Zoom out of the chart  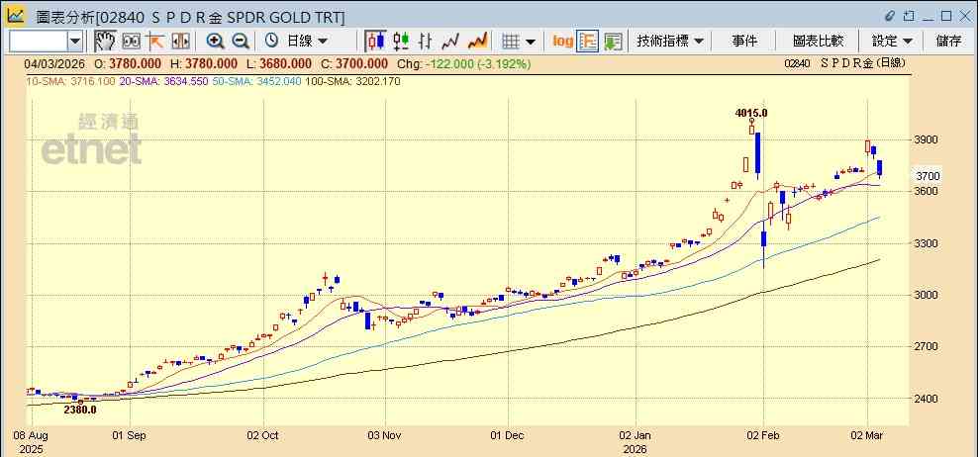coord(241,42)
